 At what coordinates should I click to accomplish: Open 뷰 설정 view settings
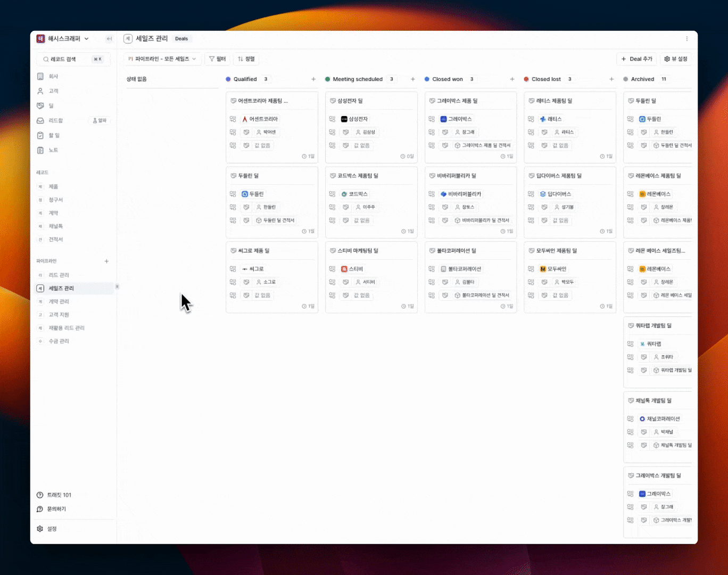pos(676,59)
